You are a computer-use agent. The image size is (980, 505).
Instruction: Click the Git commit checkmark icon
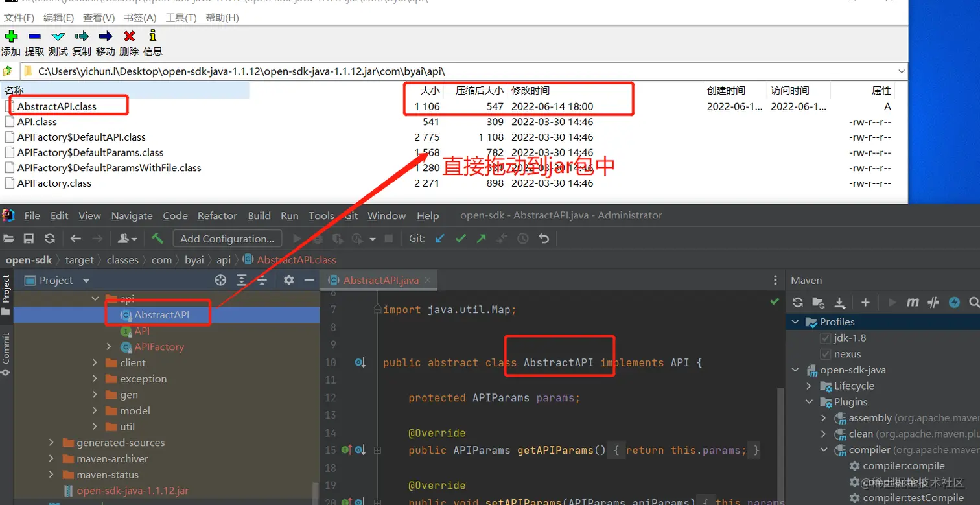coord(460,239)
